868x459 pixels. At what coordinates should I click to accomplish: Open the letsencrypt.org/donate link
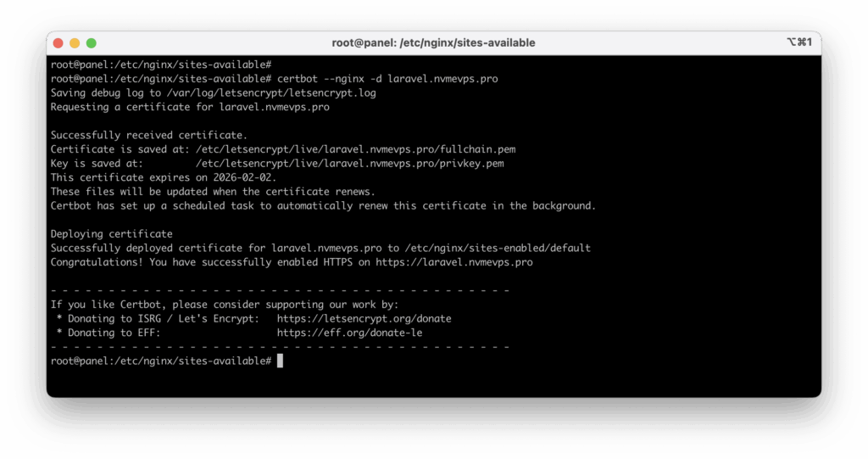point(364,318)
